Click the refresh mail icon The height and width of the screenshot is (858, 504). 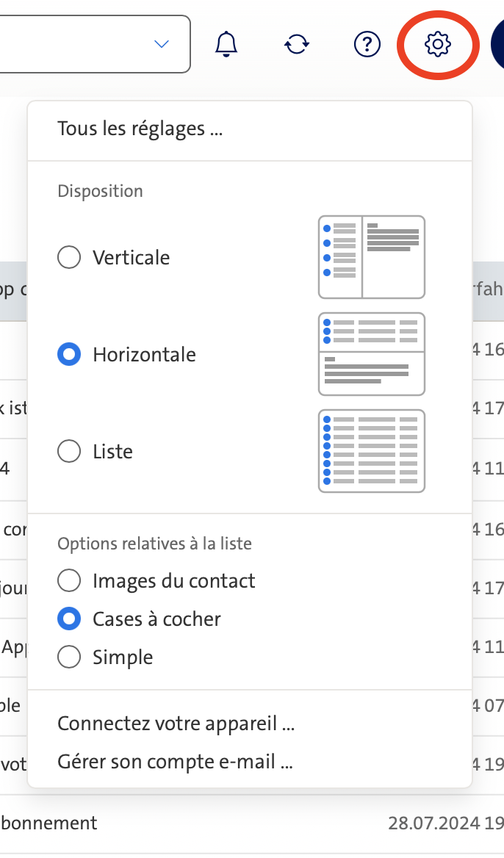point(296,44)
